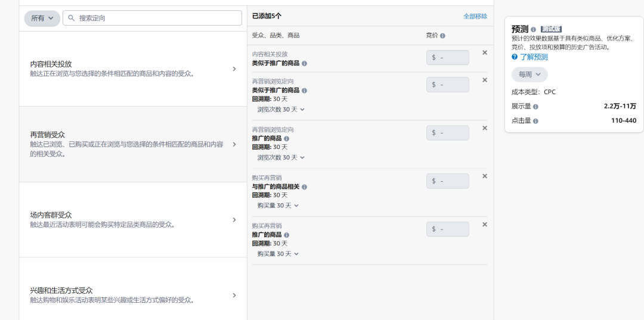644x320 pixels.
Task: Click the question mark icon before 了解预测
Action: 515,57
